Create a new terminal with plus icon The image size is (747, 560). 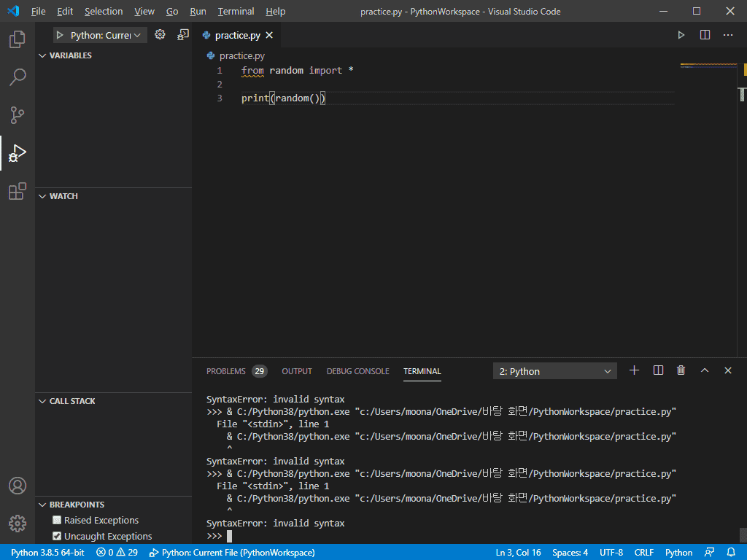coord(634,370)
